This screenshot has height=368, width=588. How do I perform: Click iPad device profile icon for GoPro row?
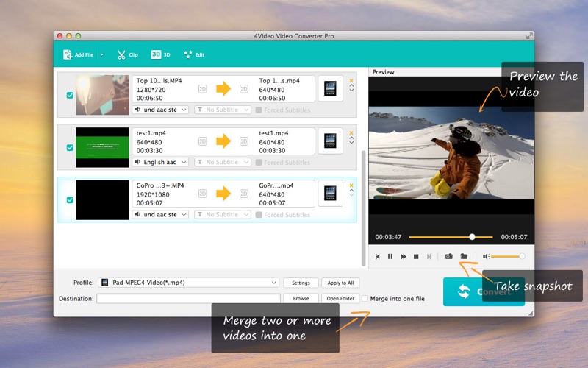[330, 194]
